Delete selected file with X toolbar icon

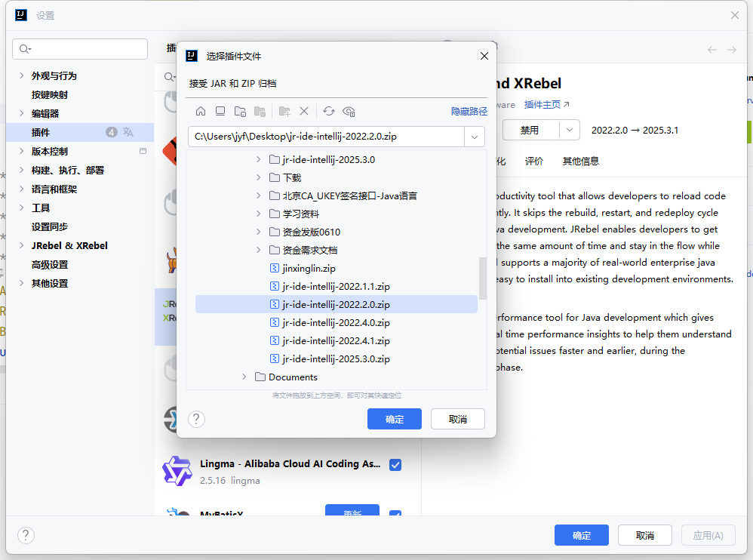[304, 112]
